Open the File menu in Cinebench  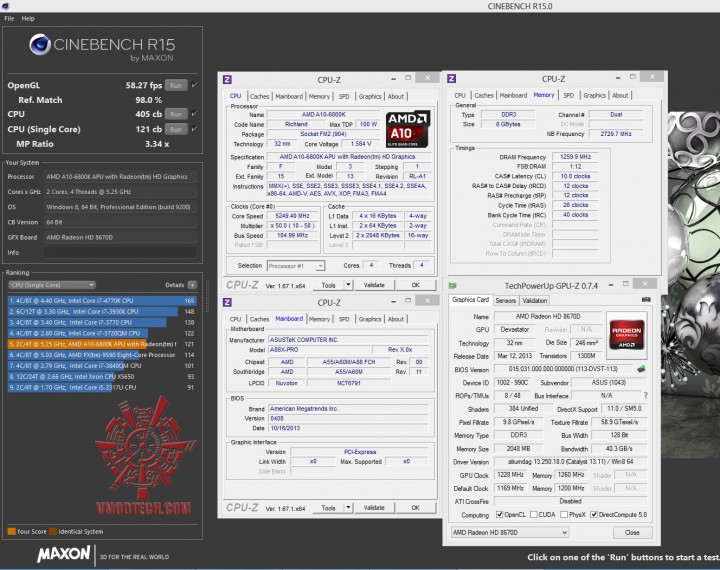[x=9, y=18]
